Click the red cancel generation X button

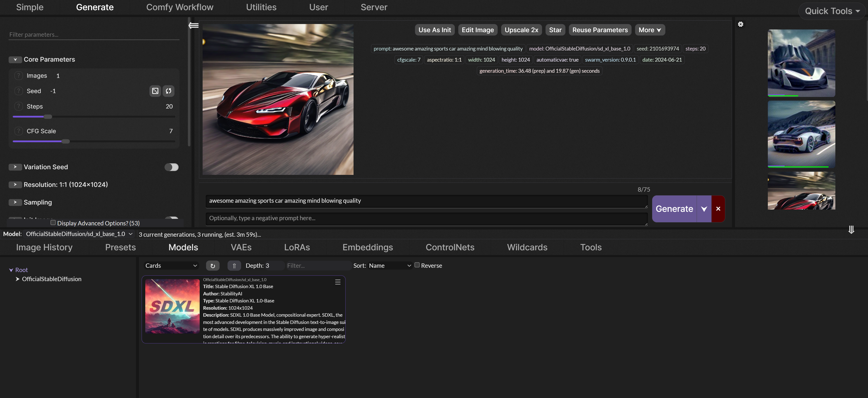point(718,209)
